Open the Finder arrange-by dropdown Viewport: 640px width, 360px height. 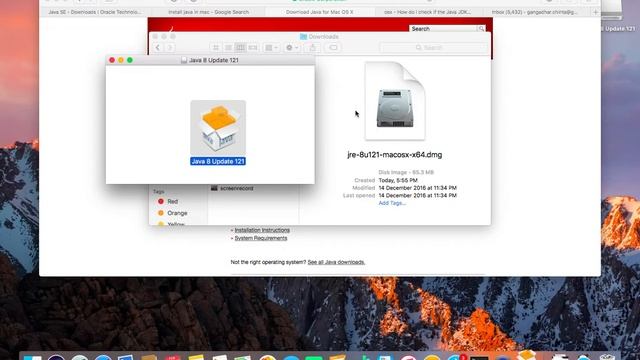tap(271, 48)
